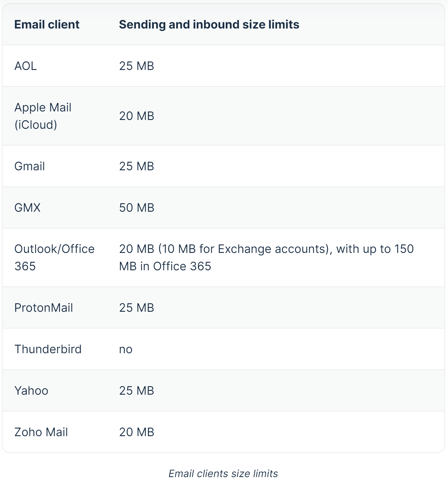Click the 50 MB limit for GMX
The height and width of the screenshot is (482, 448).
pos(137,208)
